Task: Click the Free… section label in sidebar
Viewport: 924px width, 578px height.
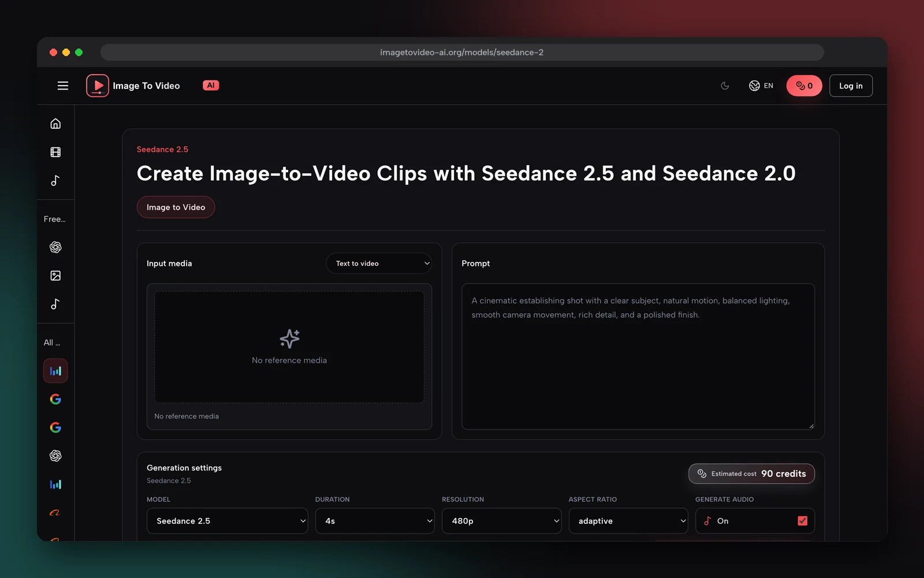Action: click(x=55, y=219)
